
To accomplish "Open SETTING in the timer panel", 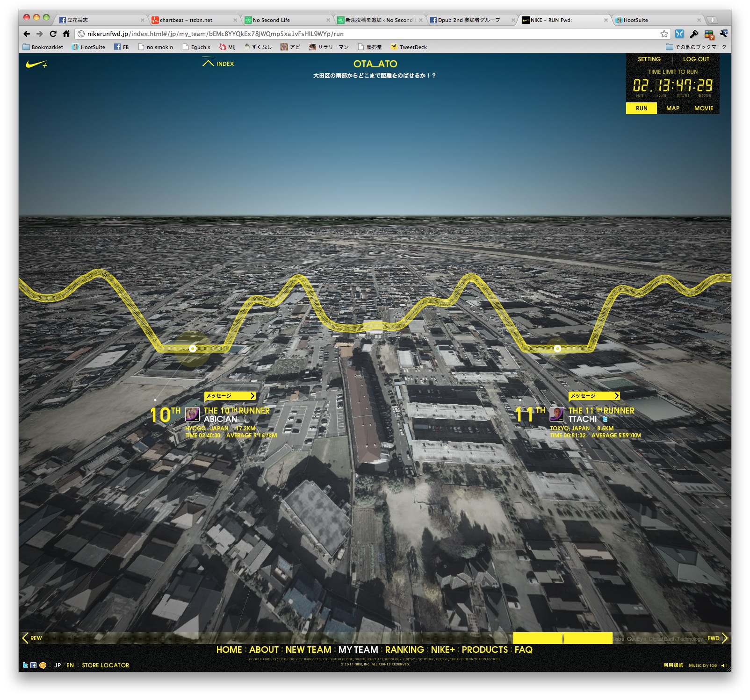I will pos(649,59).
